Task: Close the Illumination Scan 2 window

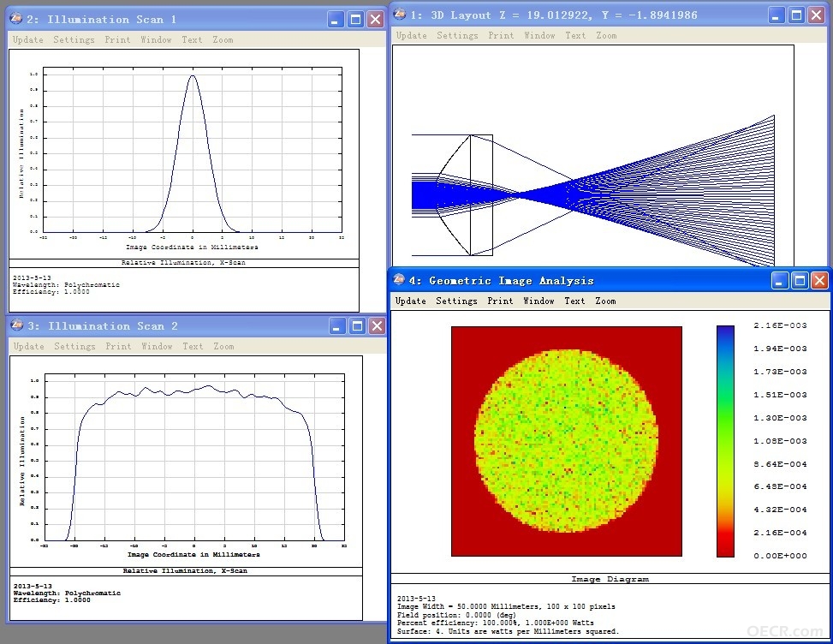Action: click(x=377, y=326)
